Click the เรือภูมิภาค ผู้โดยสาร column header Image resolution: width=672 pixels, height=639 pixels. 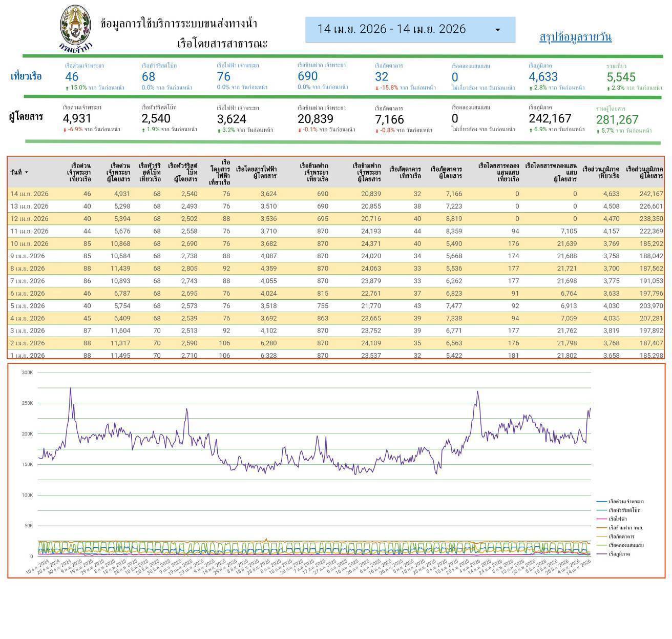tap(644, 172)
